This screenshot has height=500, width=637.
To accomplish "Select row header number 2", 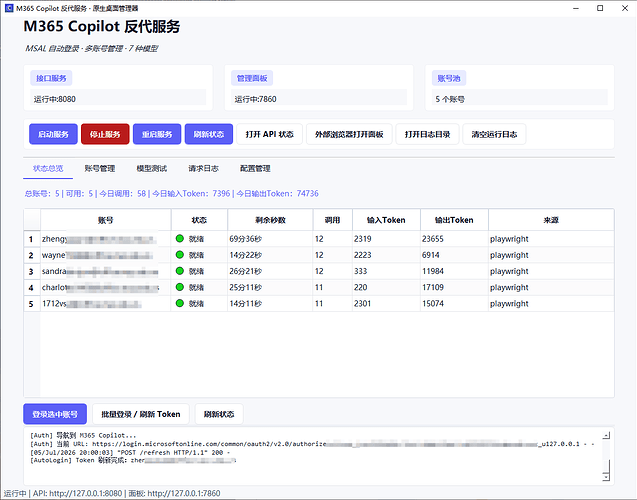I will click(32, 255).
